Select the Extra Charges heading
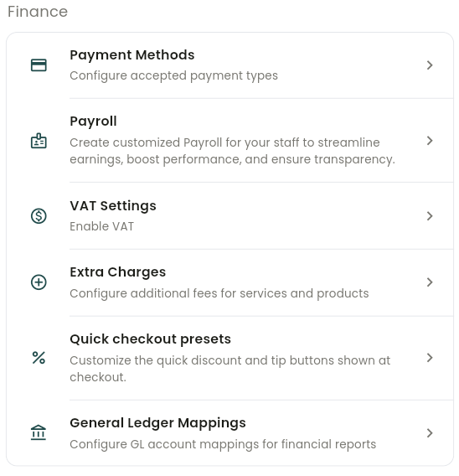The width and height of the screenshot is (459, 476). click(118, 272)
